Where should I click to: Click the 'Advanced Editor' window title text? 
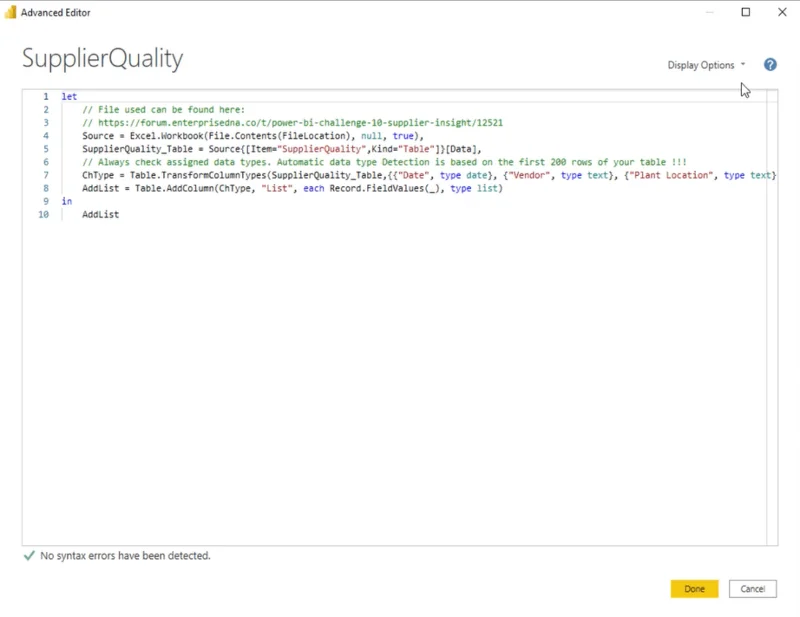pyautogui.click(x=56, y=12)
